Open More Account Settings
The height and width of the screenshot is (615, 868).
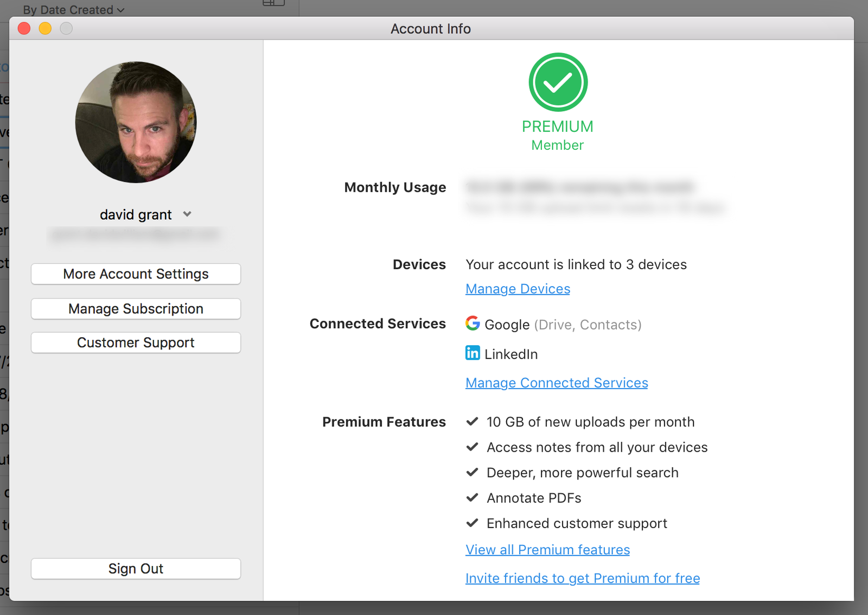tap(136, 274)
